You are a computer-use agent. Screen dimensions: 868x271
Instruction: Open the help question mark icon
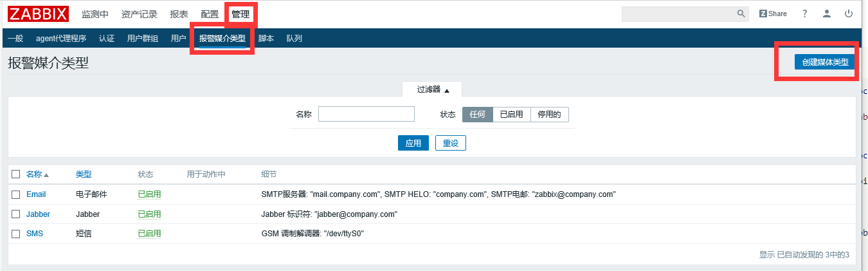click(805, 14)
